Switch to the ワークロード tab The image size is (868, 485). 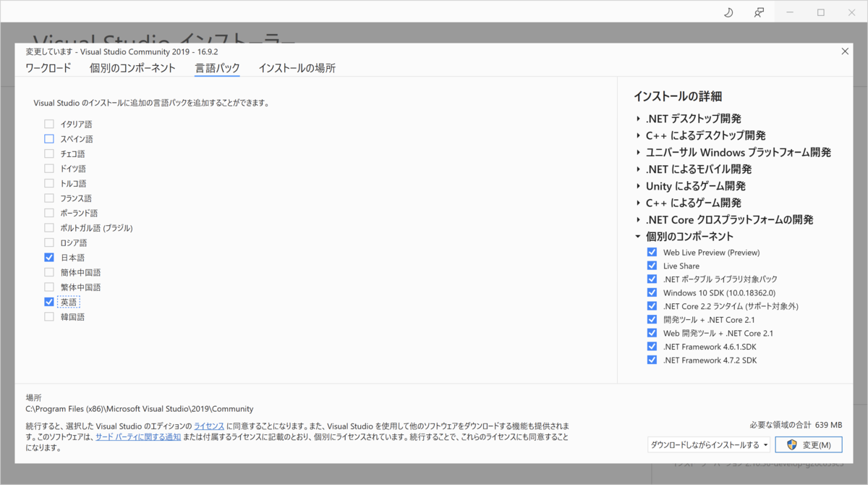tap(48, 67)
